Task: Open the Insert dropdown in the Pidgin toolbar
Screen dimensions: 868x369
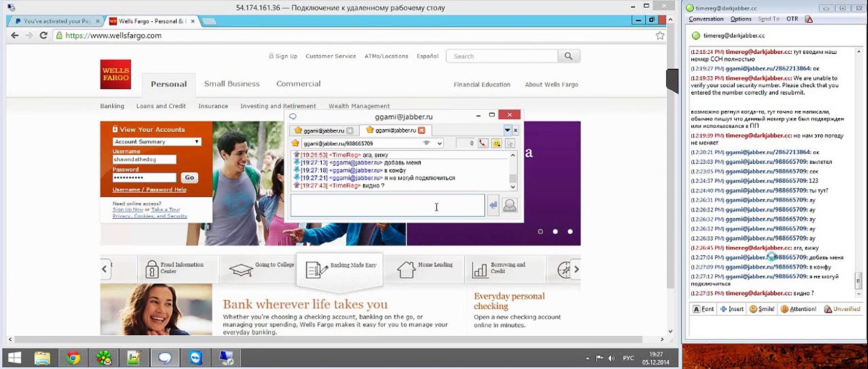Action: click(x=732, y=309)
